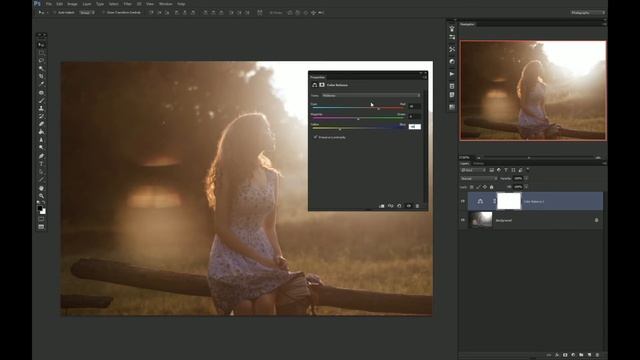Create a new layer in Layers panel

point(589,355)
